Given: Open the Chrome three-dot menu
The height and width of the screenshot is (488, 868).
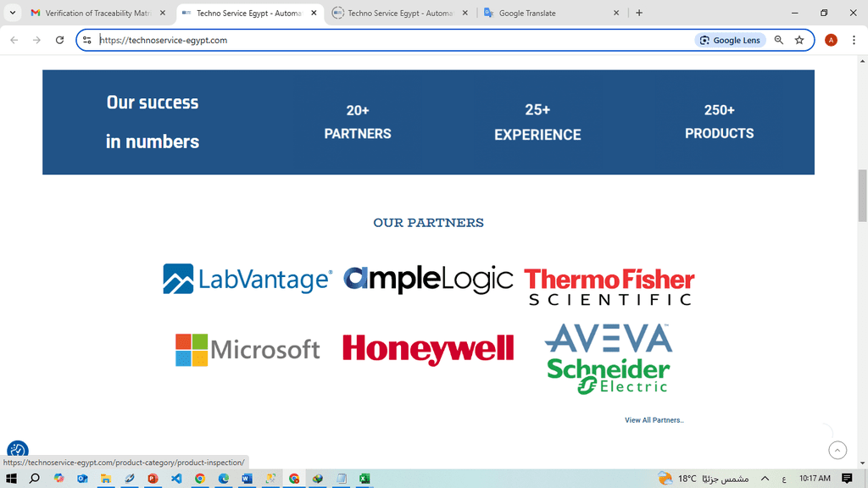Looking at the screenshot, I should click(854, 40).
